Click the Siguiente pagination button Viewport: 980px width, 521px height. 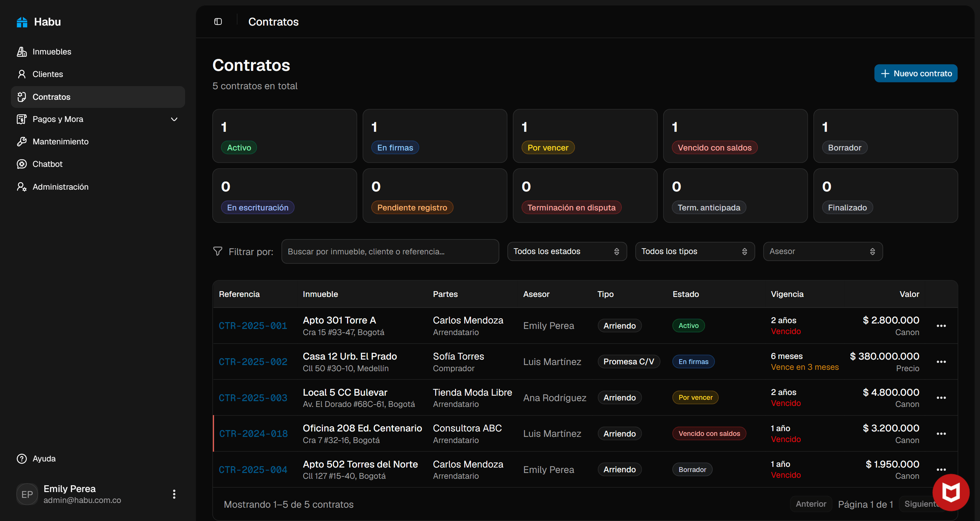(x=921, y=504)
